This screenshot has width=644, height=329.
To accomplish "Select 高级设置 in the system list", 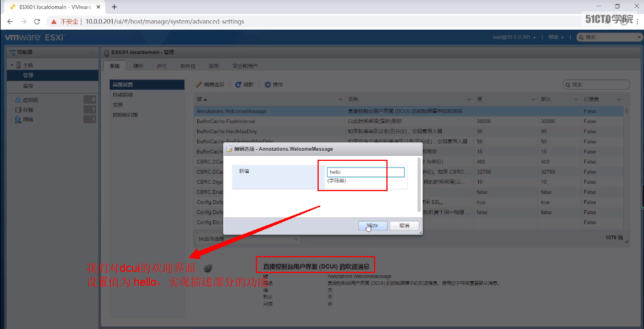I will pyautogui.click(x=147, y=85).
